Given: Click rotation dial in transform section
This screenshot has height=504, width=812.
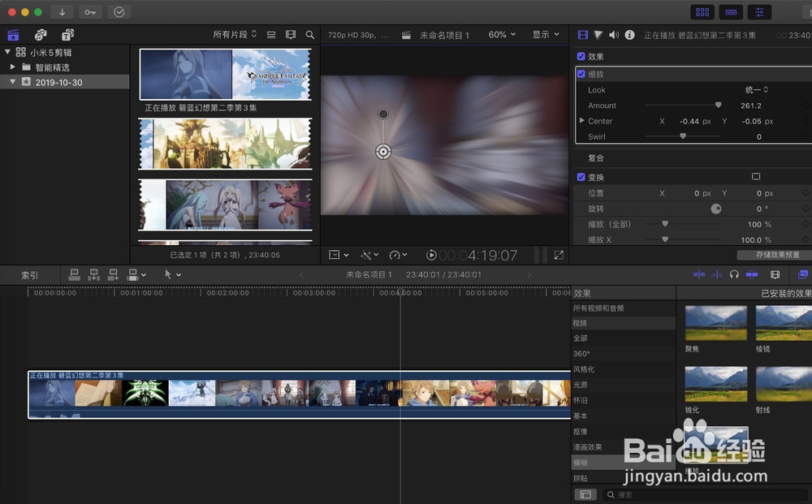Looking at the screenshot, I should coord(715,209).
